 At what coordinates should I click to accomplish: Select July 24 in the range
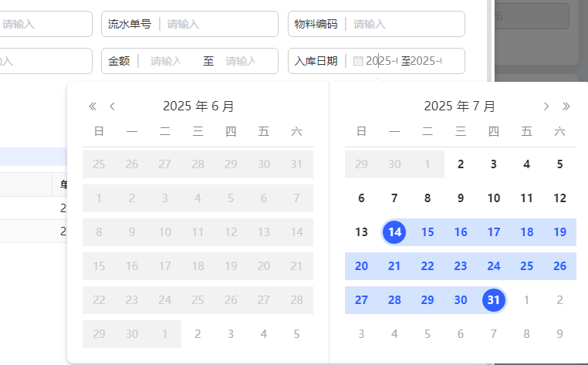(494, 266)
